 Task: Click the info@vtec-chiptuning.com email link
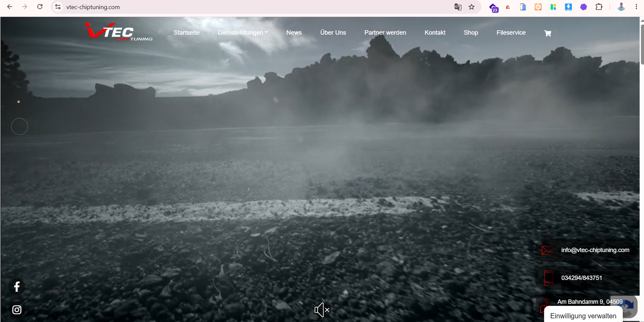tap(595, 250)
